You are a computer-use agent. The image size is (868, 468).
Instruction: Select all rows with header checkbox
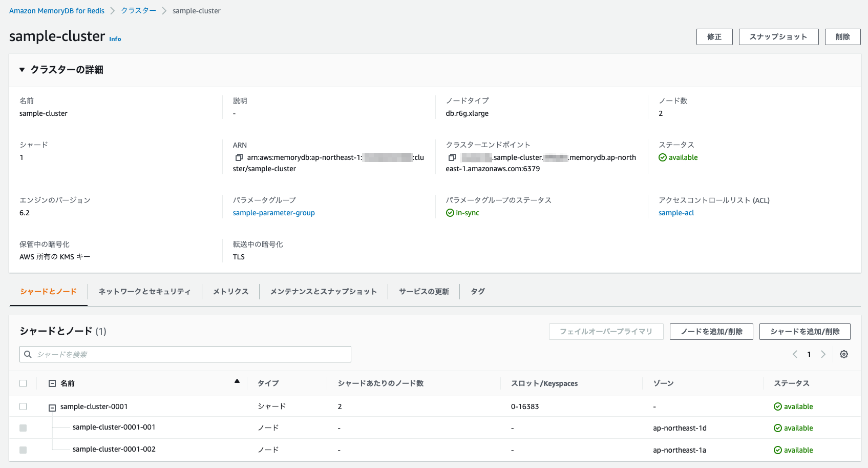[23, 383]
